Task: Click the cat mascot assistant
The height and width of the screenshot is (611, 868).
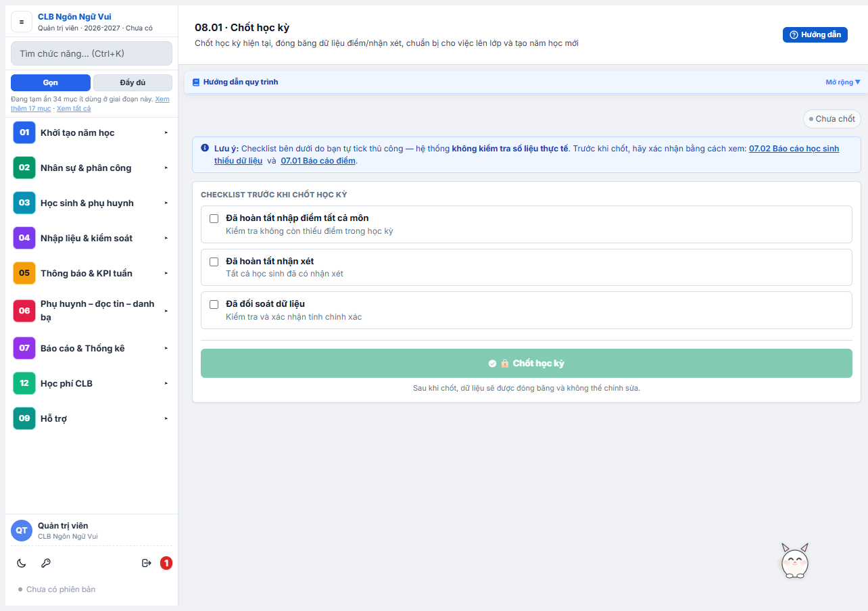Action: [795, 561]
